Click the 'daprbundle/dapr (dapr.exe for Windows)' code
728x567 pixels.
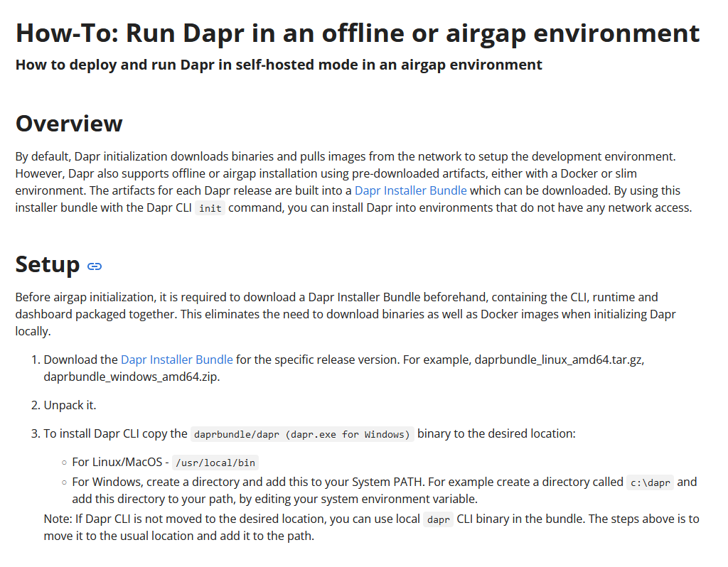(x=301, y=434)
